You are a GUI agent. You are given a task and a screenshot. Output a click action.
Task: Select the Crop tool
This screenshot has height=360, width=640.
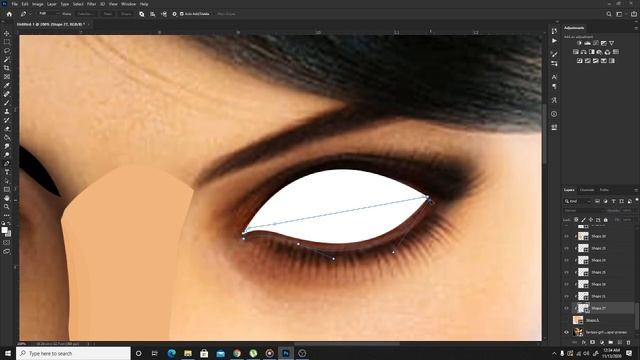(x=7, y=68)
